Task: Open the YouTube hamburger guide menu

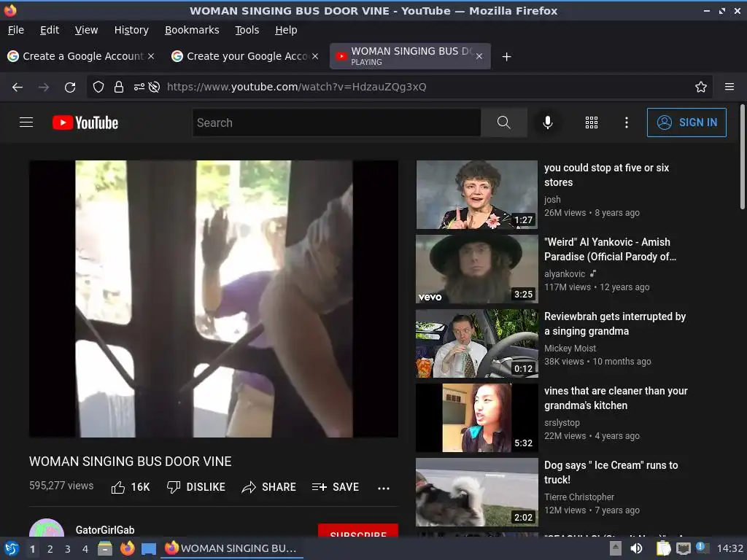Action: pos(26,122)
